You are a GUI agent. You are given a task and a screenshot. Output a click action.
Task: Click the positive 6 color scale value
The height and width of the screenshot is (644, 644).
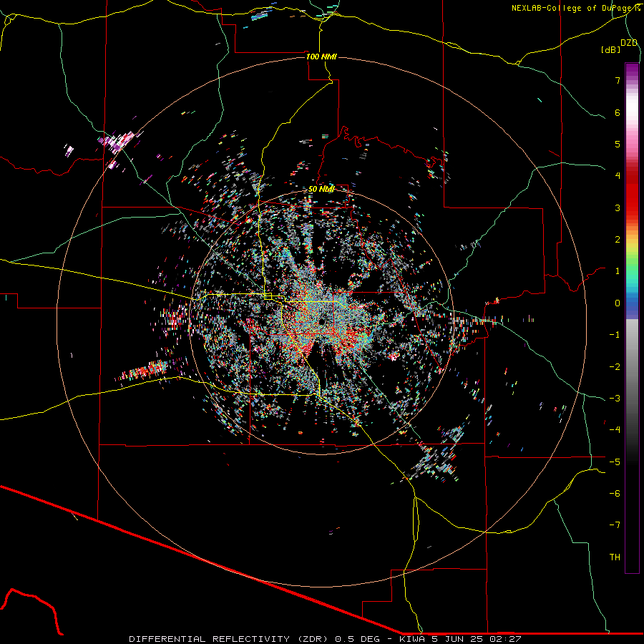click(x=618, y=112)
